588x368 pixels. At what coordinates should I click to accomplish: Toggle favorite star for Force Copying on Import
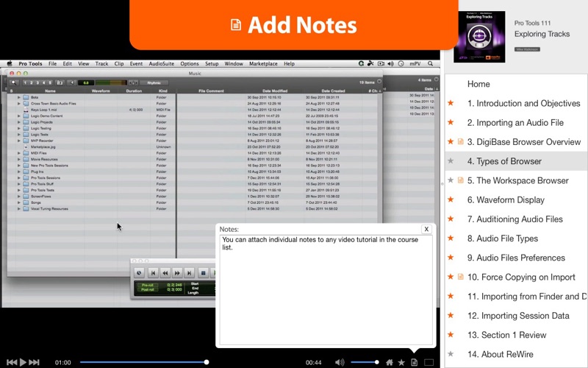[x=451, y=277]
